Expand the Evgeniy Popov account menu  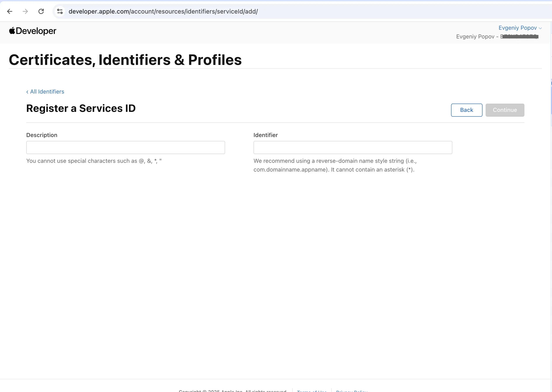point(520,28)
